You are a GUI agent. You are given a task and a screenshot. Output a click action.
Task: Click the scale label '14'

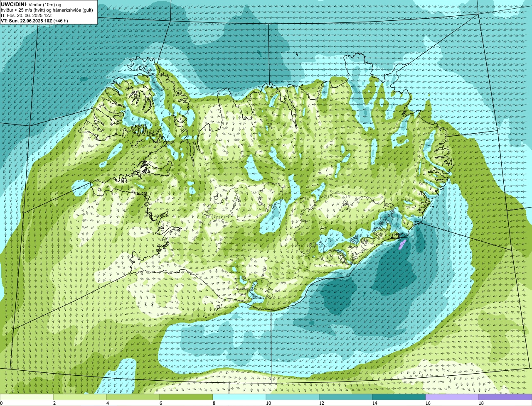(375, 403)
